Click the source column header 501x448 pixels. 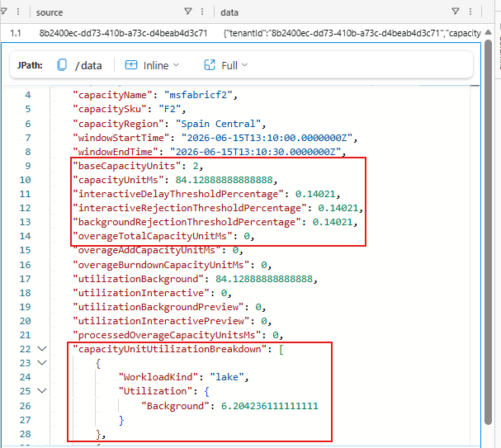click(x=50, y=12)
